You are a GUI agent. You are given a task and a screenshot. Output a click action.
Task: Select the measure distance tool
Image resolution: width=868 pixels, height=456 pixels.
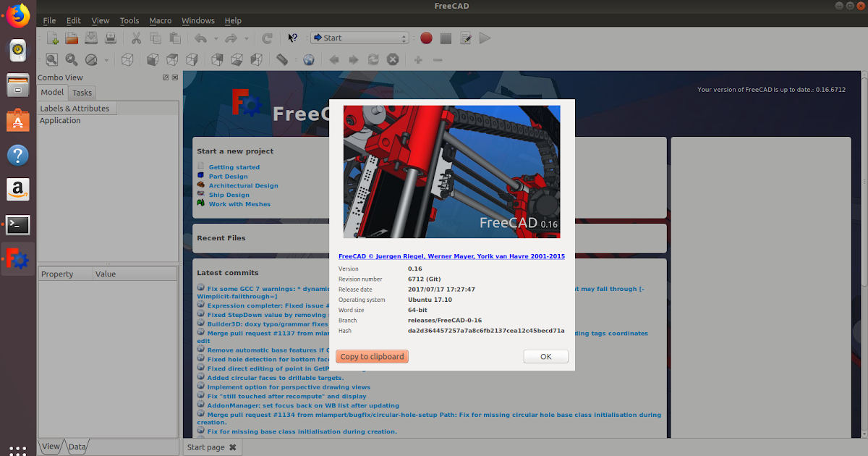(282, 59)
